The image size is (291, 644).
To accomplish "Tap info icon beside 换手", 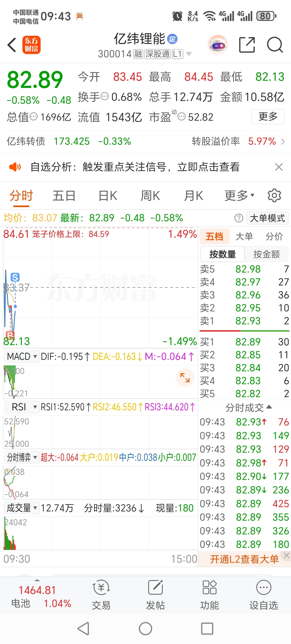I will click(105, 96).
